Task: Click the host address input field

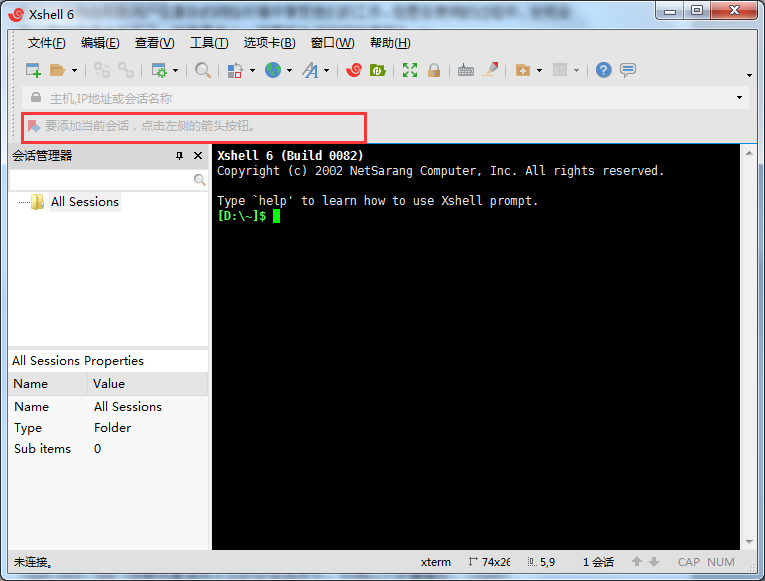Action: (385, 98)
